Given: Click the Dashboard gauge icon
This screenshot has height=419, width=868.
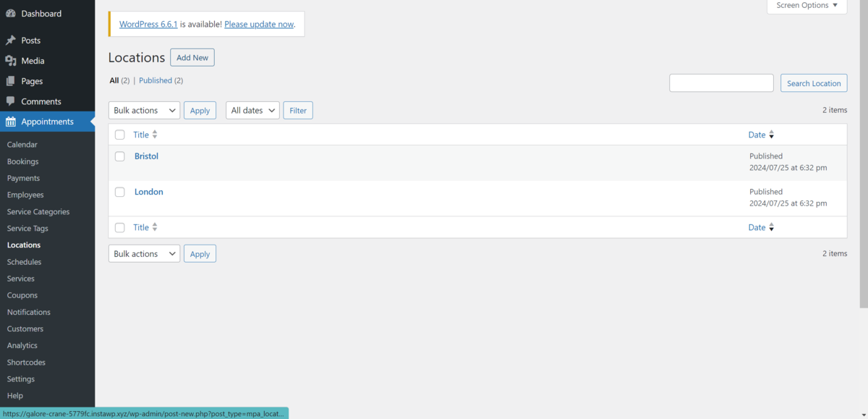Looking at the screenshot, I should click(11, 14).
